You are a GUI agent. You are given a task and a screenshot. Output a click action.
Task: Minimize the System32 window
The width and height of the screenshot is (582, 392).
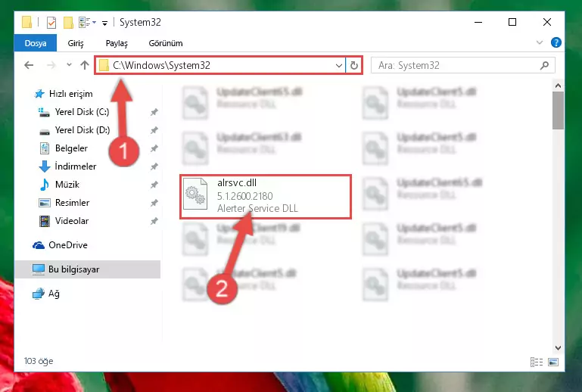478,22
